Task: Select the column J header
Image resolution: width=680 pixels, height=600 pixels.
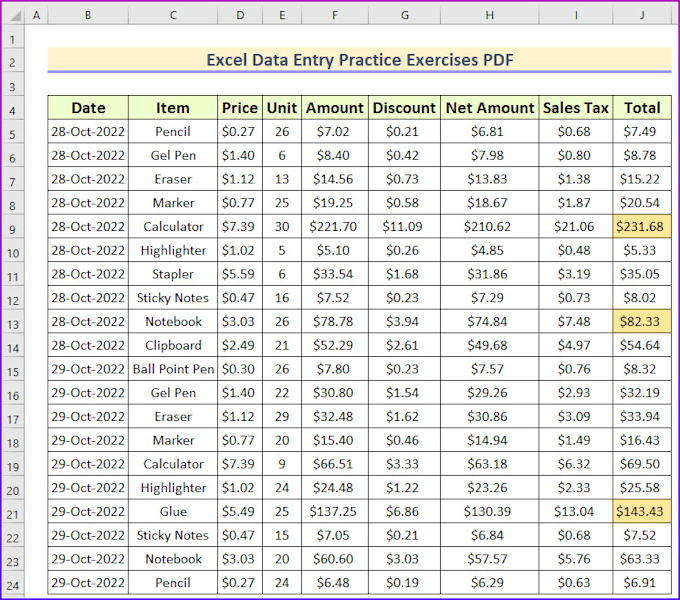Action: click(x=640, y=16)
